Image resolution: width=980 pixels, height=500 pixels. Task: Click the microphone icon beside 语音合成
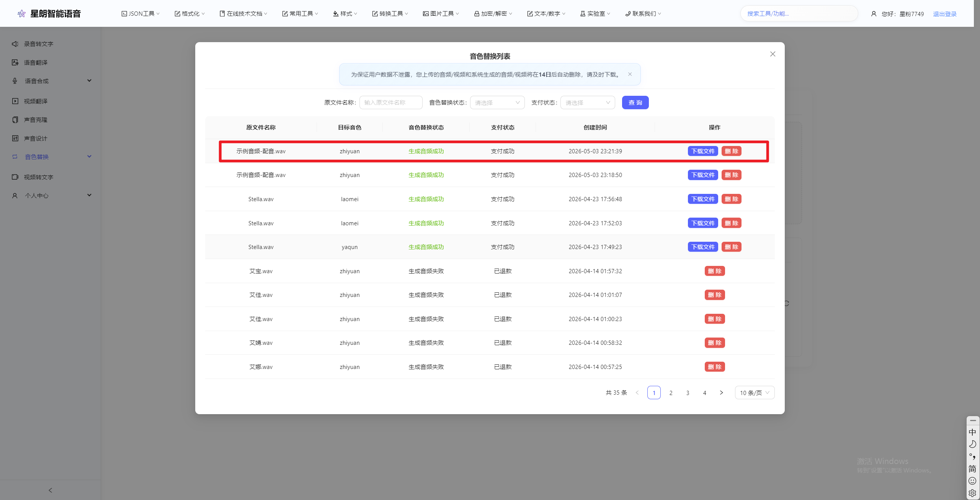[x=15, y=81]
